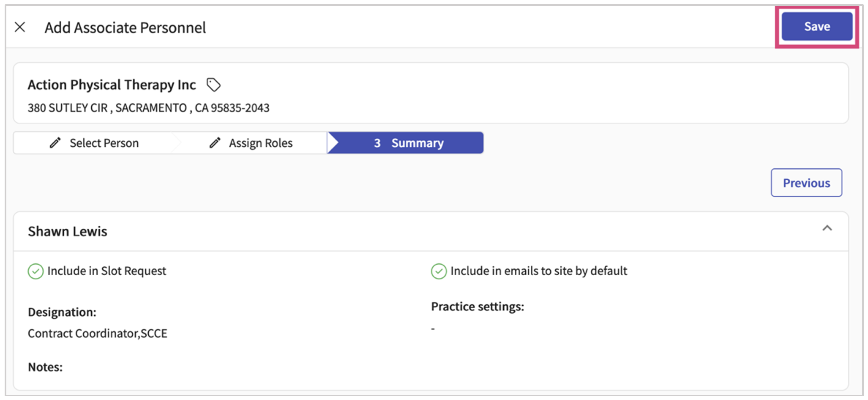This screenshot has width=868, height=400.
Task: Click the Contract Coordinator,SCCE designation value
Action: point(98,334)
